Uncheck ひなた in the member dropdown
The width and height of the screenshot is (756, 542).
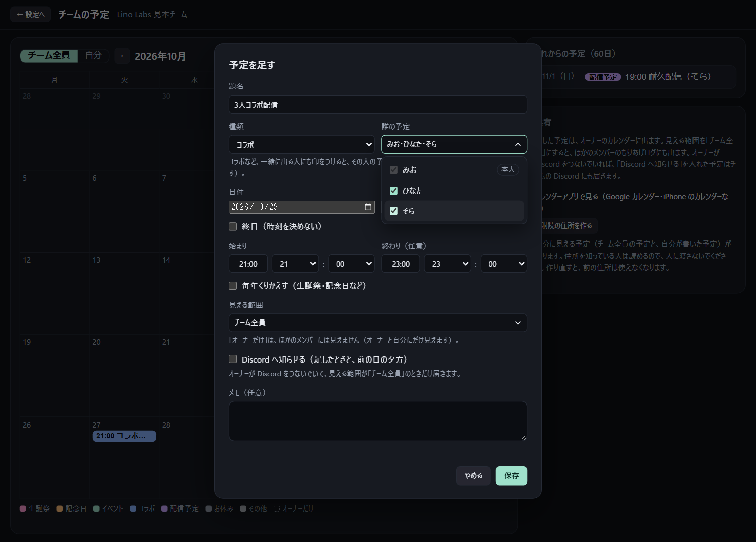[x=394, y=191]
